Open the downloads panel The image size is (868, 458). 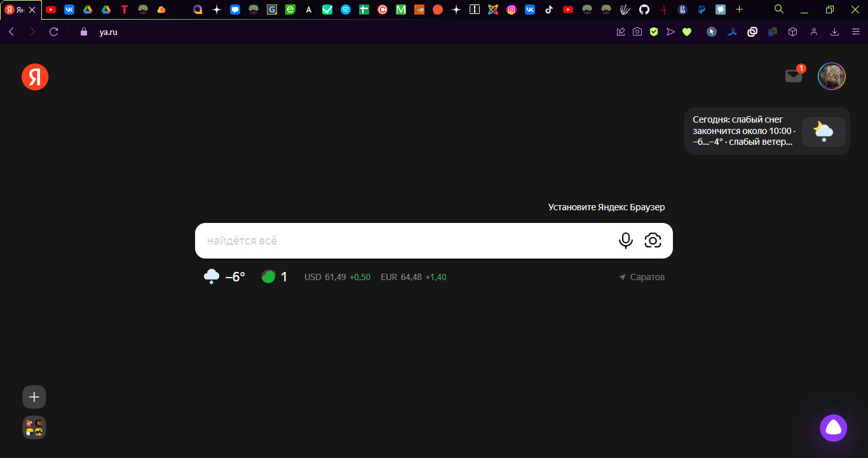[x=834, y=32]
